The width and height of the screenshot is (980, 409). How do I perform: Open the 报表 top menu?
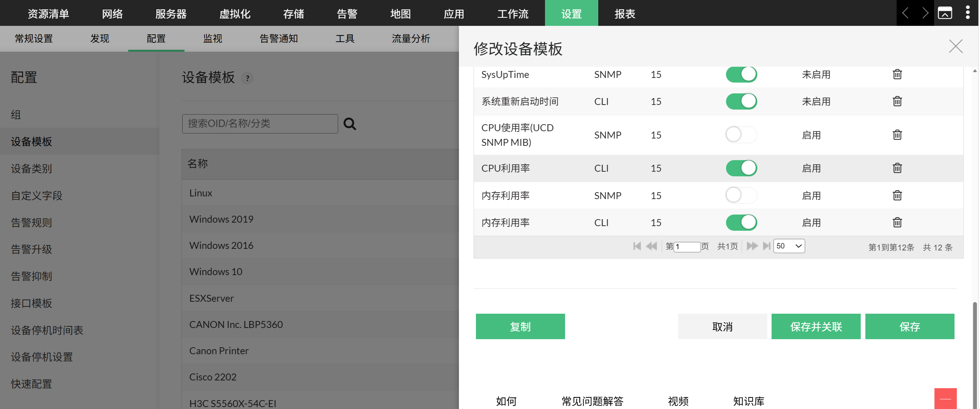coord(625,14)
